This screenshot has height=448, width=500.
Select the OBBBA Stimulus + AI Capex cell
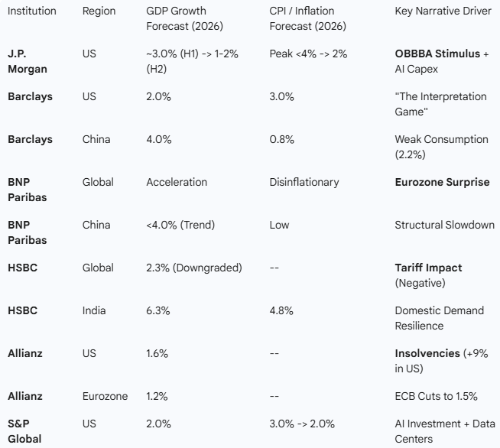coord(442,62)
